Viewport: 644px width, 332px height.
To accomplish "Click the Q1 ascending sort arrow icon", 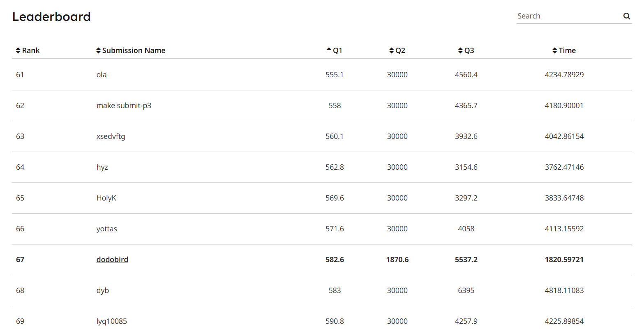I will [x=329, y=50].
